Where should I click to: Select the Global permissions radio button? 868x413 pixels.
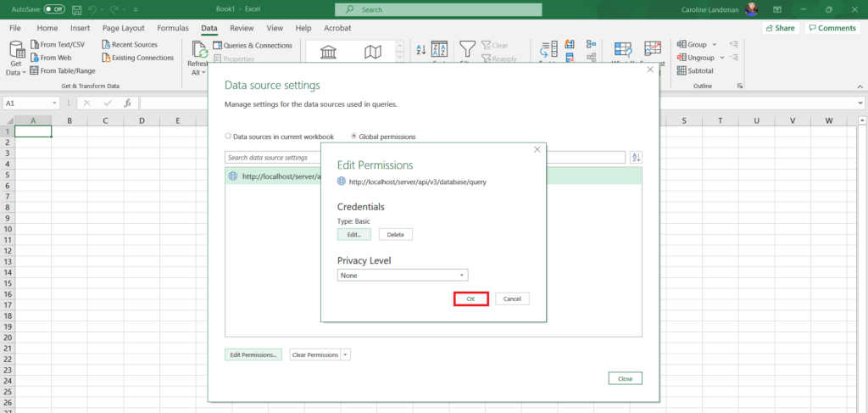click(354, 137)
